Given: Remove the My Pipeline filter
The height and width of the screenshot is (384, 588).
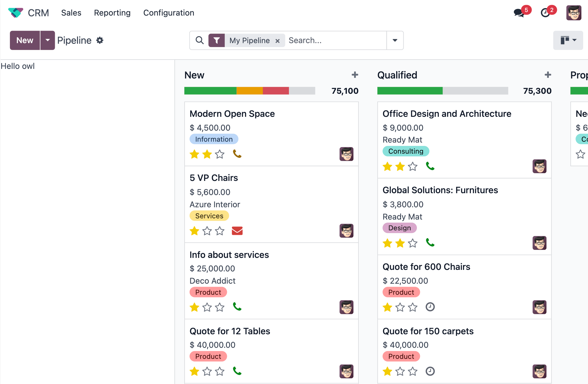Looking at the screenshot, I should click(278, 40).
